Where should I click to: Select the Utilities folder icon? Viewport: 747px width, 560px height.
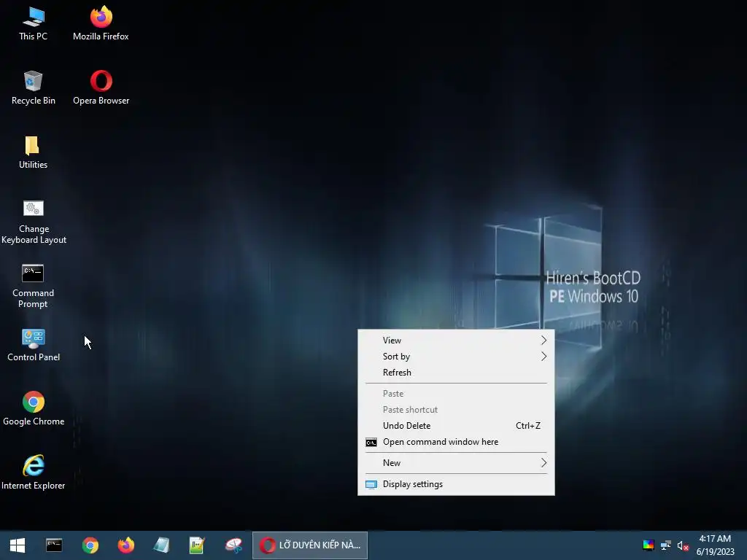click(x=33, y=152)
